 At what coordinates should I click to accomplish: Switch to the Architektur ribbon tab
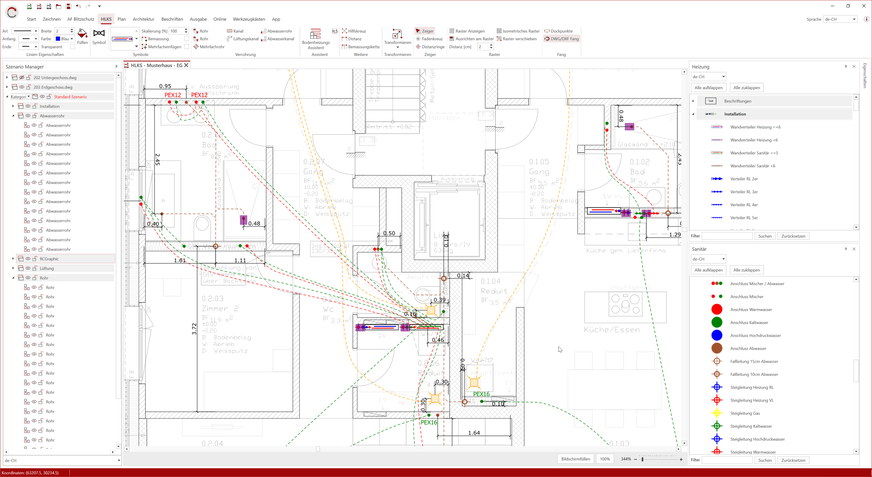(143, 19)
